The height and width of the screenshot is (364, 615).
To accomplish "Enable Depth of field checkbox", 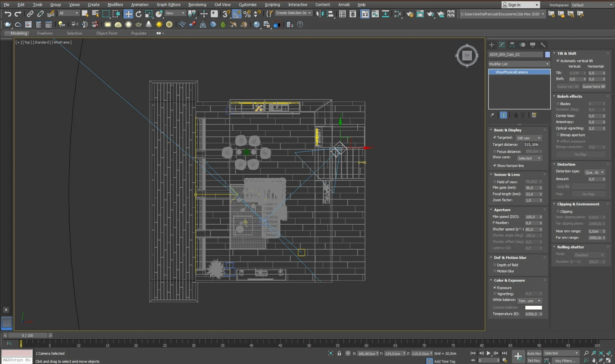I will [x=495, y=265].
